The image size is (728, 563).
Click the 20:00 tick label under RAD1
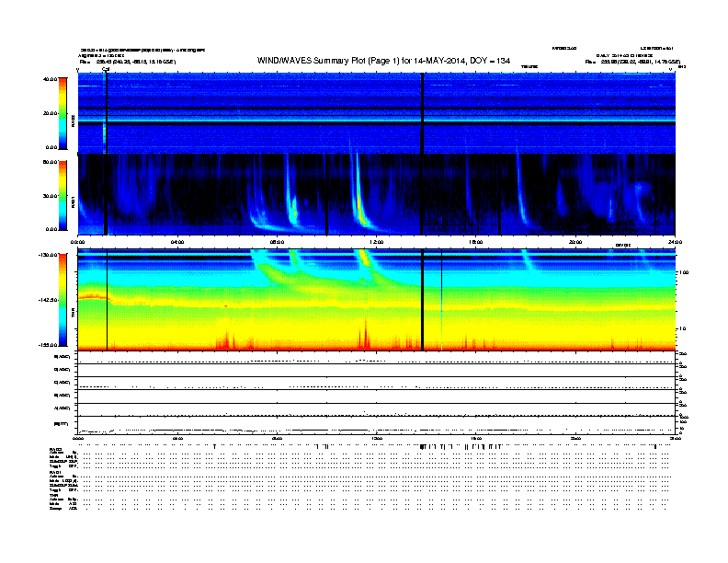pos(575,242)
